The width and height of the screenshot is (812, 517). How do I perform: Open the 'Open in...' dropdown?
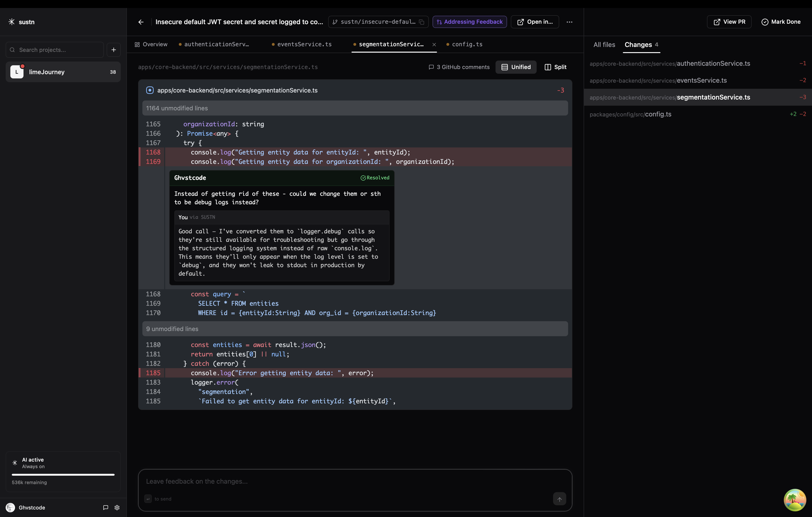[x=535, y=22]
